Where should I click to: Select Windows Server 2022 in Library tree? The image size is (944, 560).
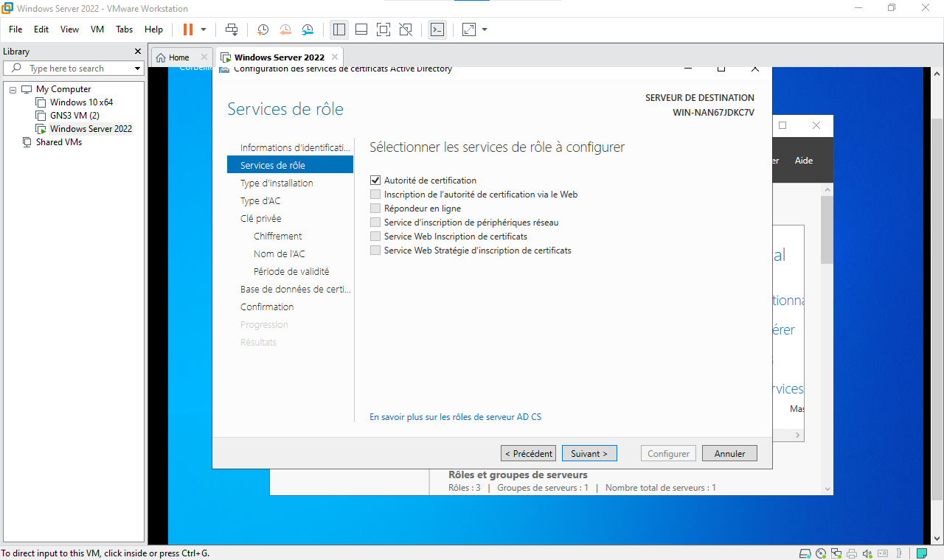click(x=91, y=129)
